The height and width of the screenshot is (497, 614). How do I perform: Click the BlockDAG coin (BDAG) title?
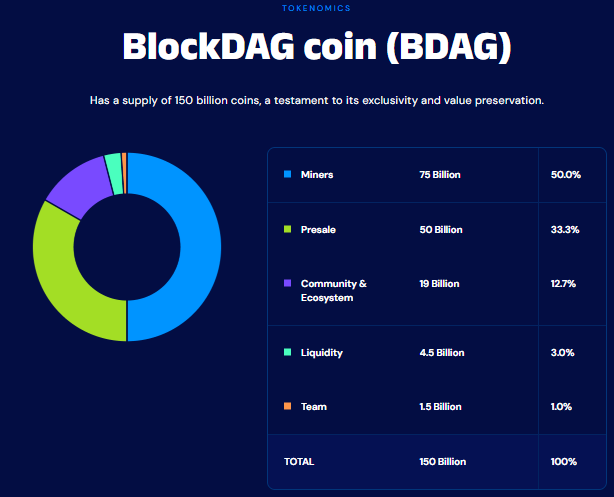(x=317, y=47)
